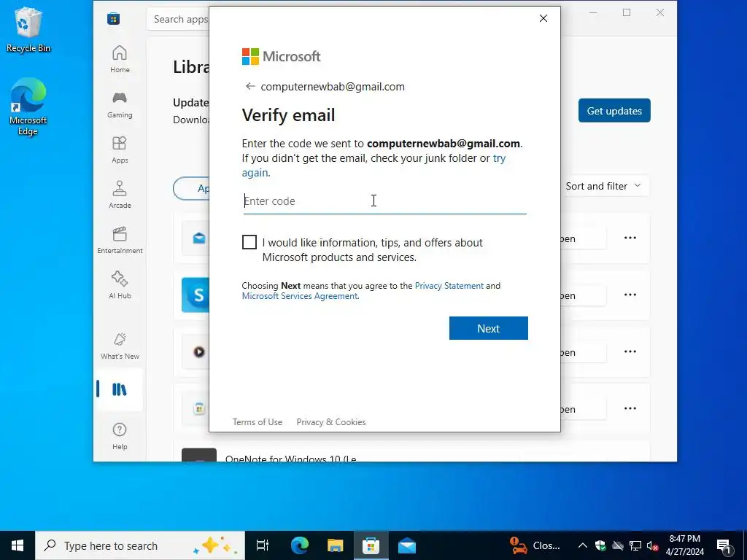Click the Store search apps box
This screenshot has width=747, height=560.
point(178,19)
